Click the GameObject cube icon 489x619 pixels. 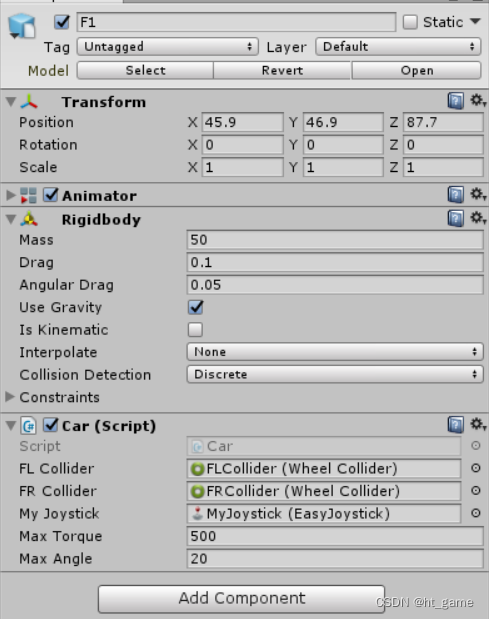click(22, 26)
